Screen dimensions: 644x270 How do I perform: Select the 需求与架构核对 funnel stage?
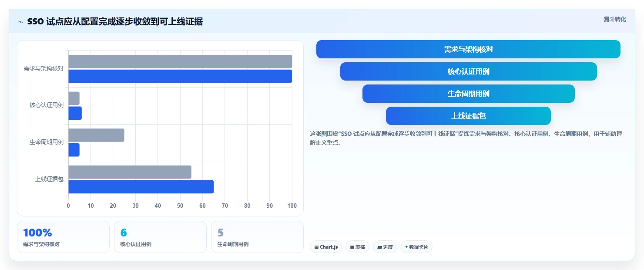click(x=468, y=49)
